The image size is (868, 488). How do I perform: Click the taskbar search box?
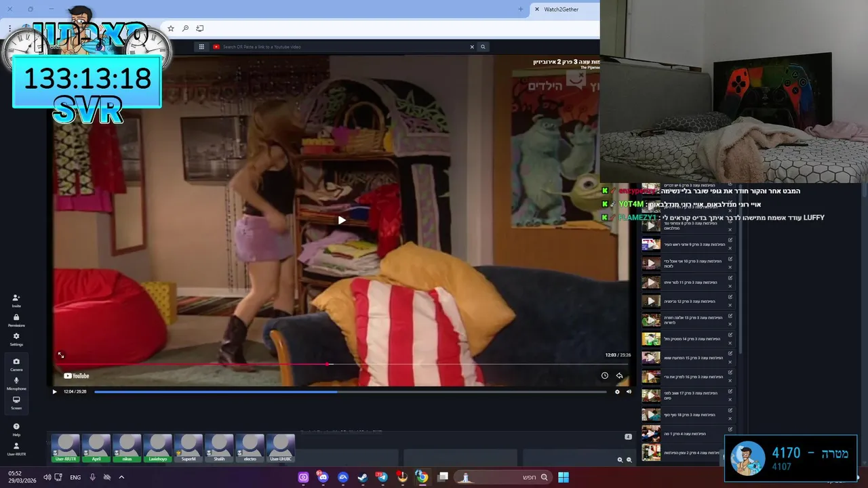(x=502, y=477)
